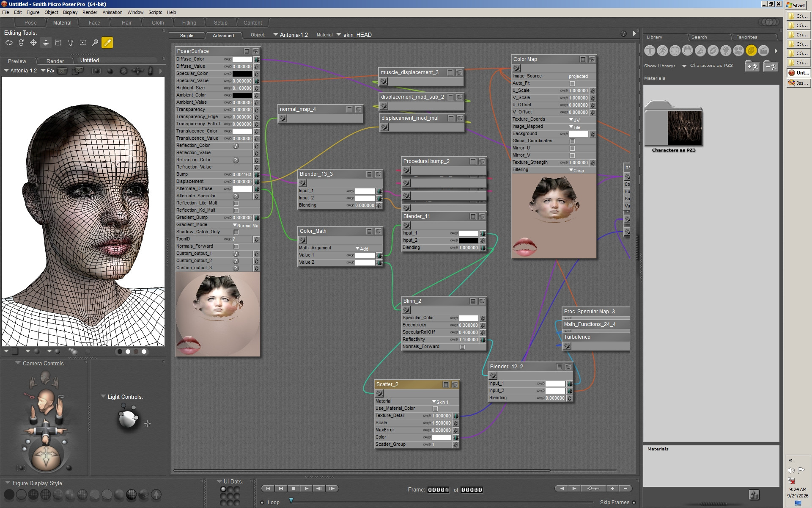
Task: Select the yellow Eyedropper material tool
Action: coord(107,43)
